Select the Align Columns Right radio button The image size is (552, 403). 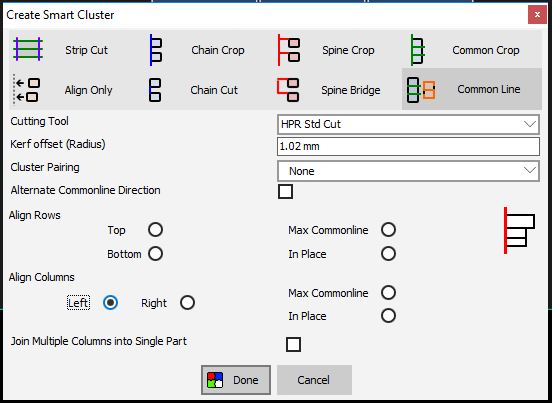187,303
